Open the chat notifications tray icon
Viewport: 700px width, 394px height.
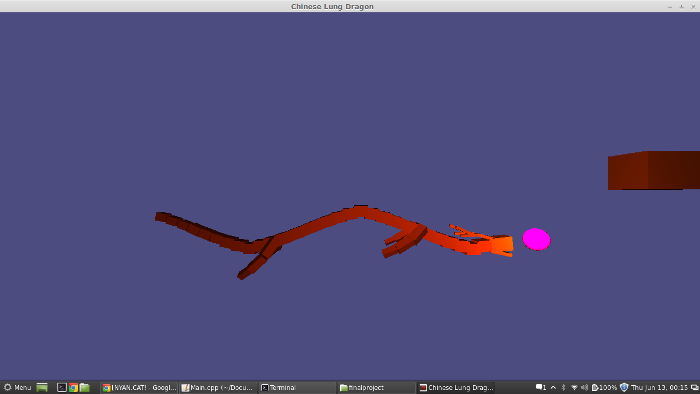coord(541,387)
